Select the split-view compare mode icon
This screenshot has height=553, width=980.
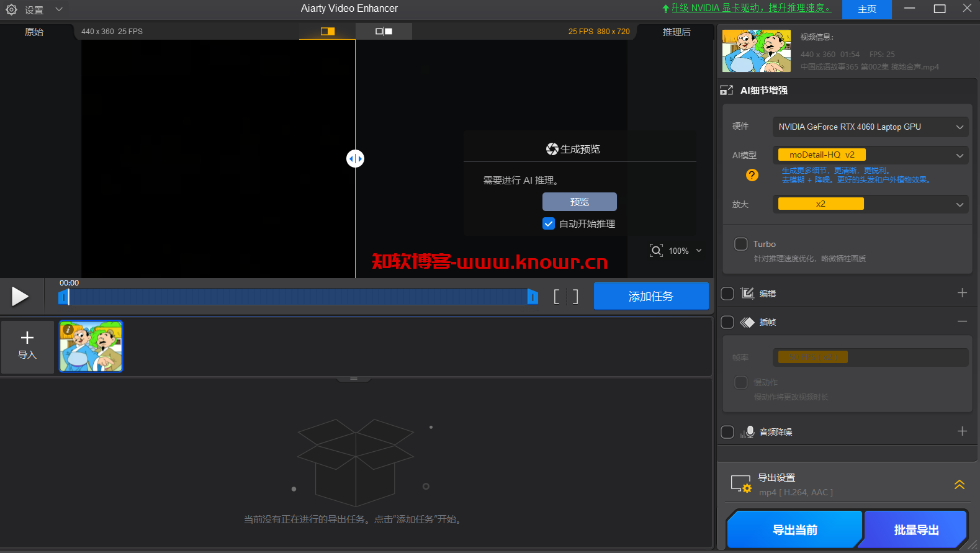[x=328, y=31]
